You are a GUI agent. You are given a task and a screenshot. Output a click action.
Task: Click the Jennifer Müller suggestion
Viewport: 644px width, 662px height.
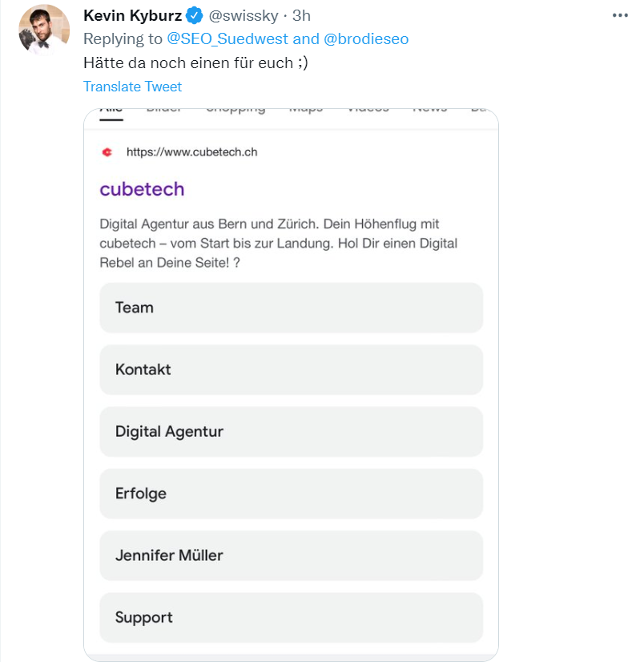point(291,555)
